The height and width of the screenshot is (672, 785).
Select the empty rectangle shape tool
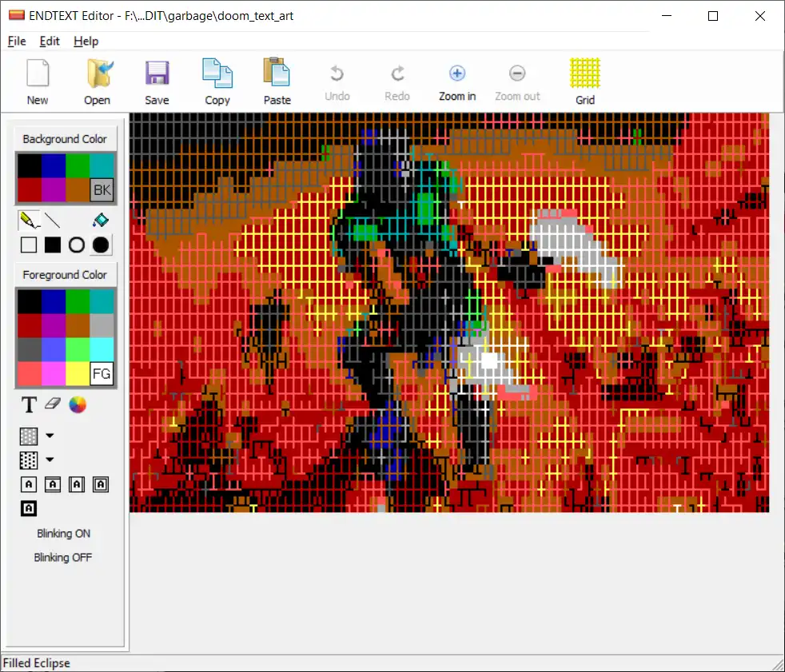pyautogui.click(x=29, y=245)
